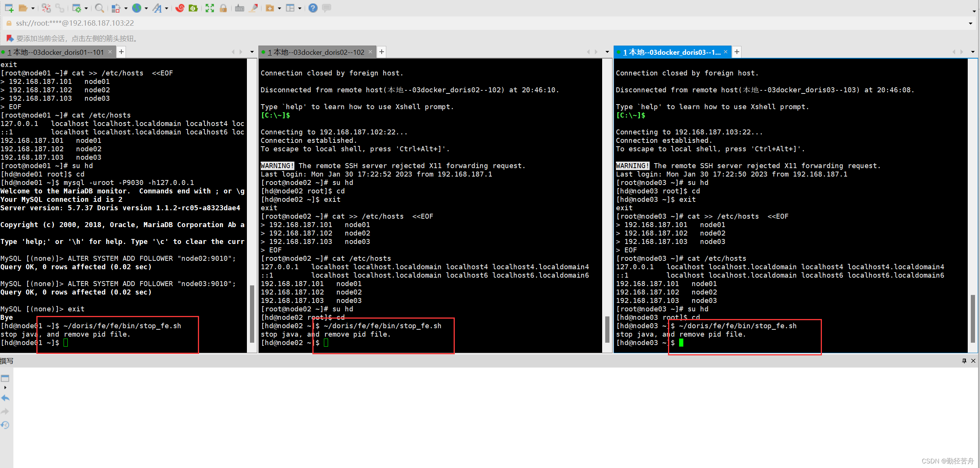The height and width of the screenshot is (468, 980).
Task: Add a new tab beside doris03 tab
Action: click(737, 52)
